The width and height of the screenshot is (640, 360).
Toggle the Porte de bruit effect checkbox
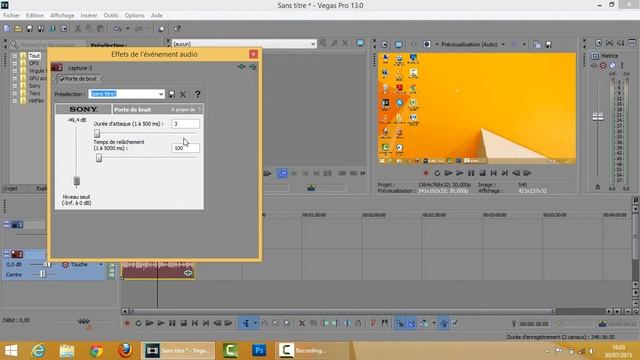click(62, 79)
